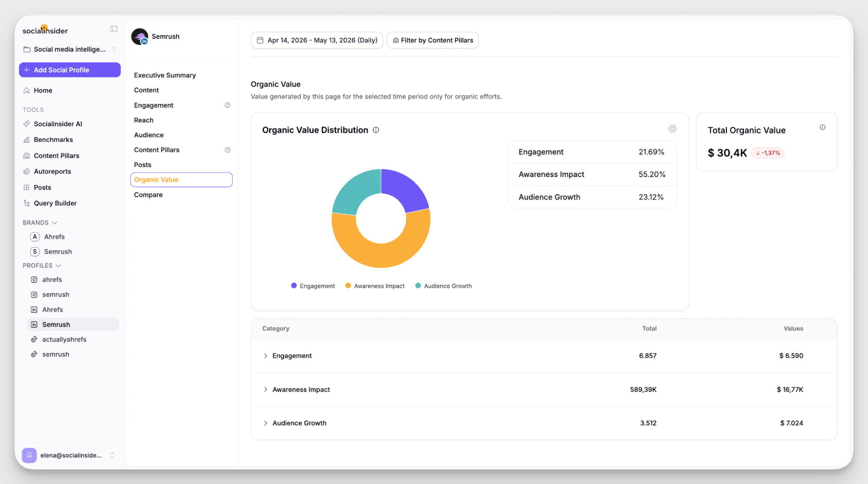Open Posts in the Tools sidebar
The height and width of the screenshot is (484, 868).
coord(42,188)
